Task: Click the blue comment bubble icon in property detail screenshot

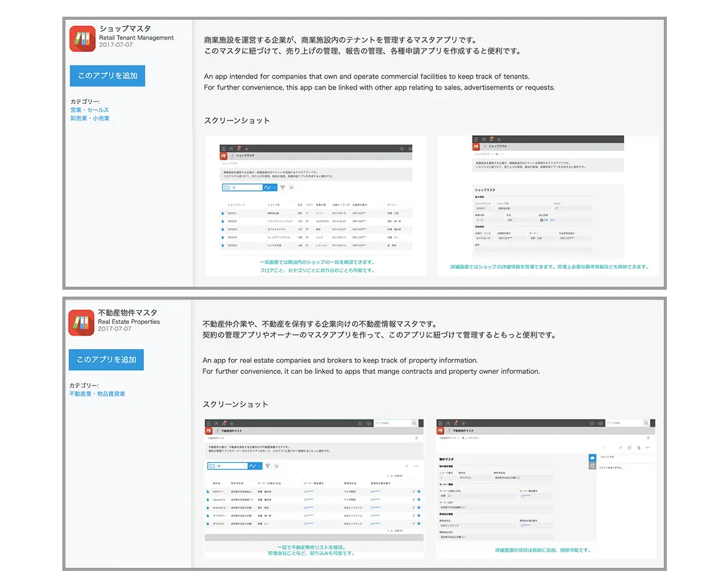Action: point(593,458)
